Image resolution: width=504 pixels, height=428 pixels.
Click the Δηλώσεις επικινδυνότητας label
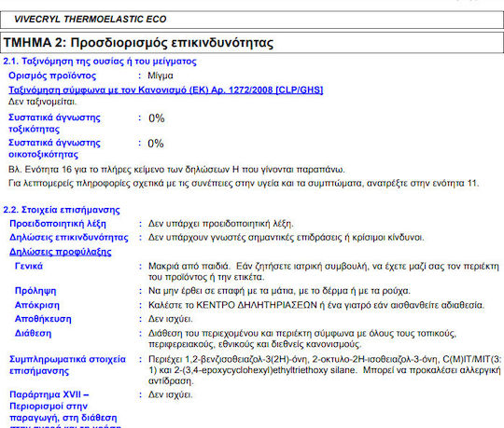tap(69, 238)
